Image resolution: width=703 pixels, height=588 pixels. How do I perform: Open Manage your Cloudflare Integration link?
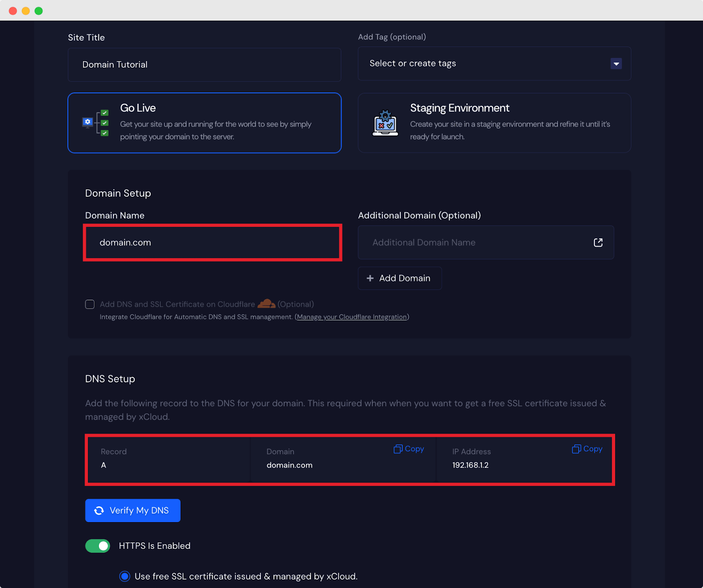(351, 317)
